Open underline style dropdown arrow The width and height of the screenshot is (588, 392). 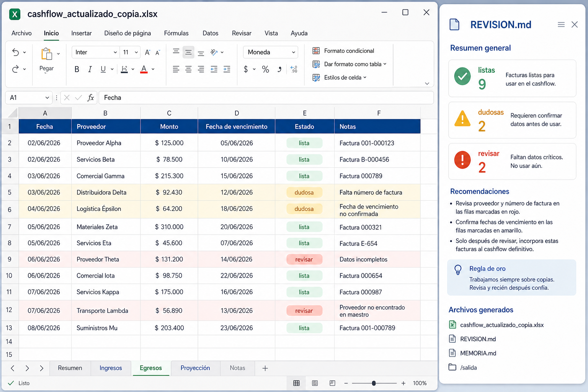112,69
